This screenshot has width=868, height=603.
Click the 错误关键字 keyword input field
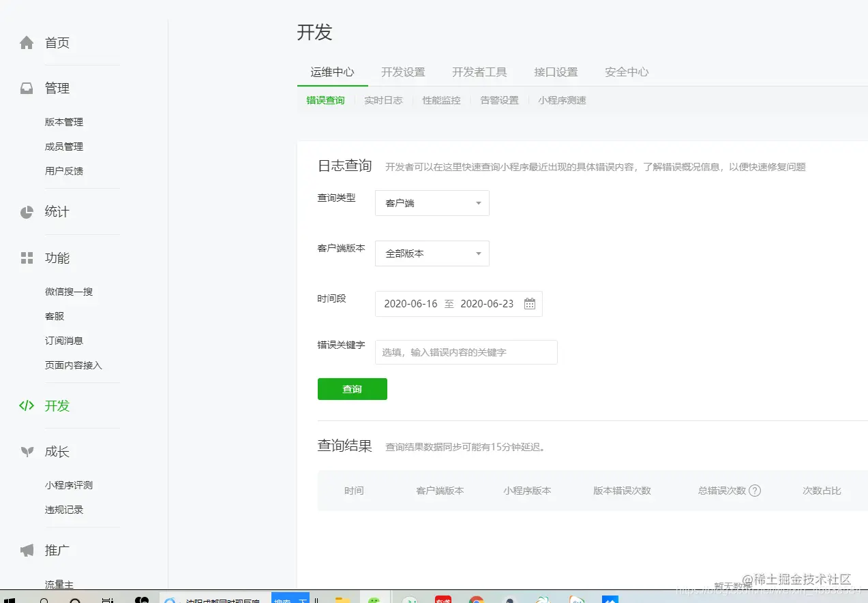click(466, 352)
